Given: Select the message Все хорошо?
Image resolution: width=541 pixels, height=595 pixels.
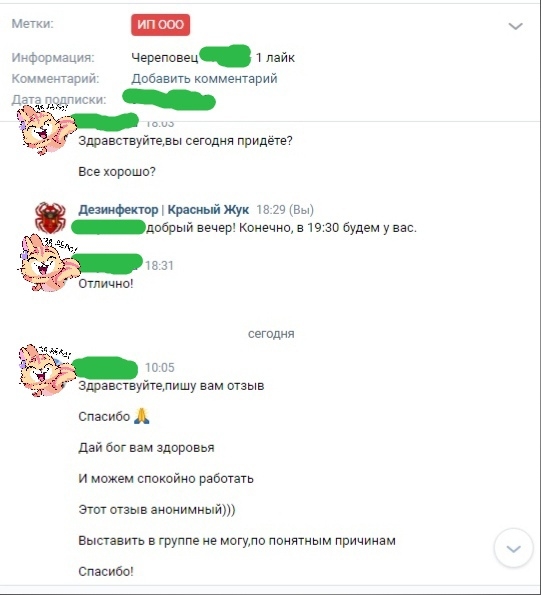Looking at the screenshot, I should point(117,172).
